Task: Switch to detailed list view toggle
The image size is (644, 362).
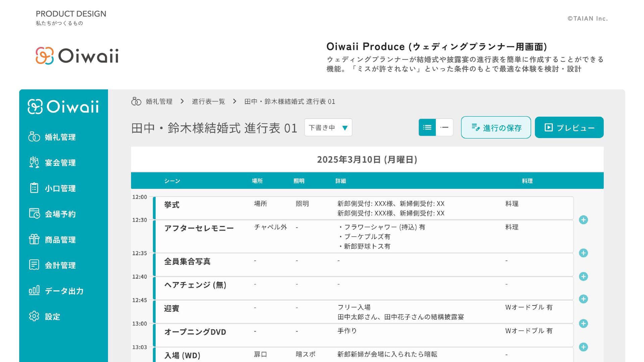Action: [x=427, y=127]
